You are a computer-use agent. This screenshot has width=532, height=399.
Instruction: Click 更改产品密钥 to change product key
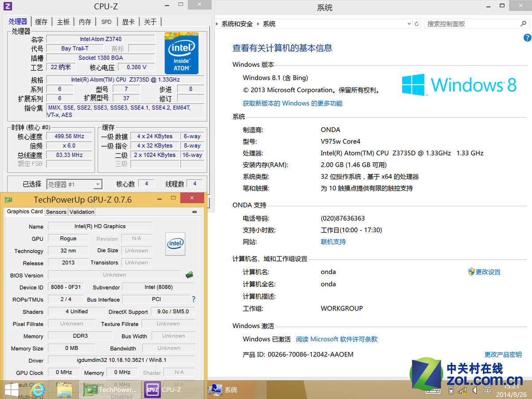point(502,354)
